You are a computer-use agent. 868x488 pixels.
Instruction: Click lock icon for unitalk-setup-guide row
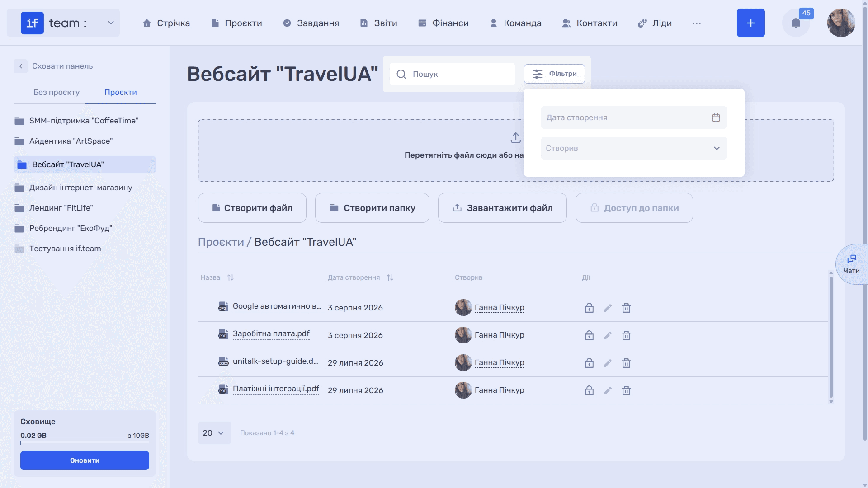point(589,363)
